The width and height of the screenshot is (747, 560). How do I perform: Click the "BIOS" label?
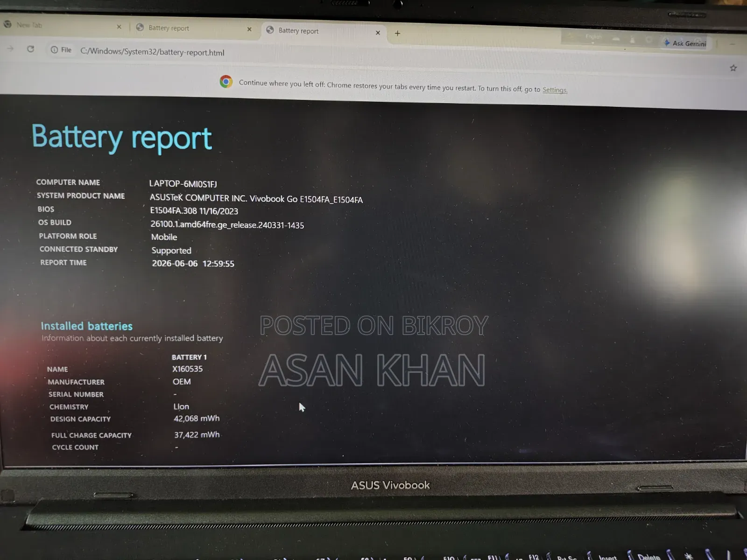tap(46, 209)
